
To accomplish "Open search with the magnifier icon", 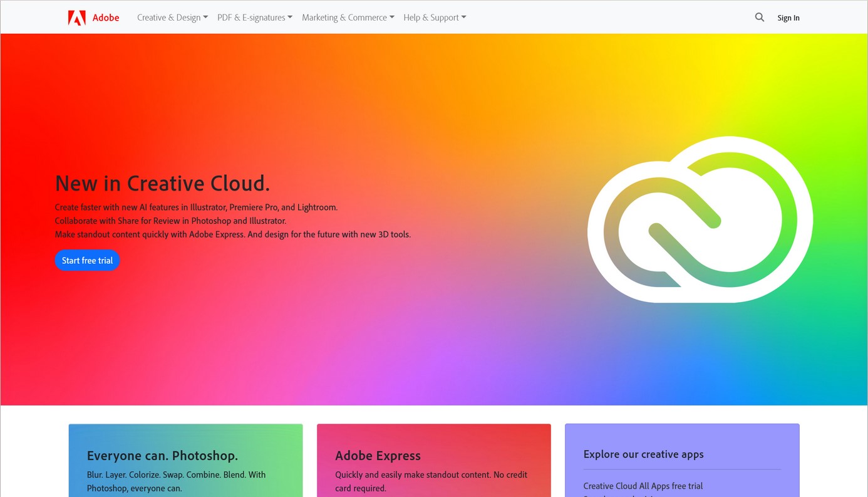I will [759, 18].
